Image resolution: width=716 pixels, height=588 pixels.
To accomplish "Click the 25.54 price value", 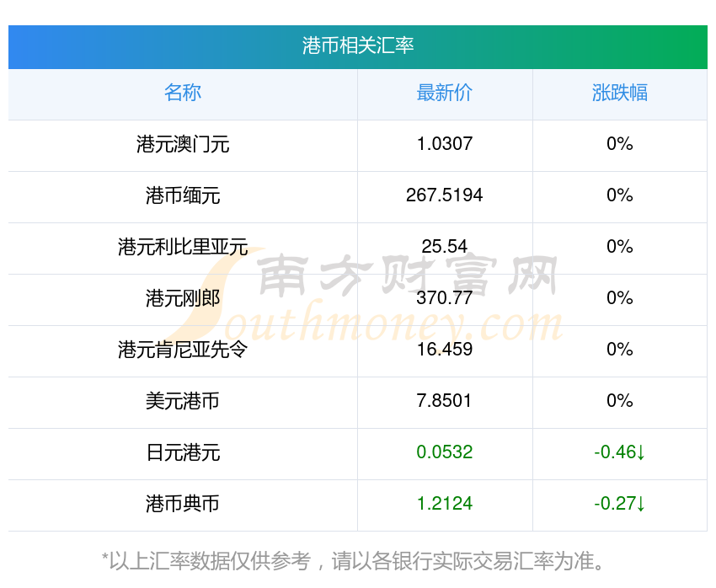I will (444, 247).
